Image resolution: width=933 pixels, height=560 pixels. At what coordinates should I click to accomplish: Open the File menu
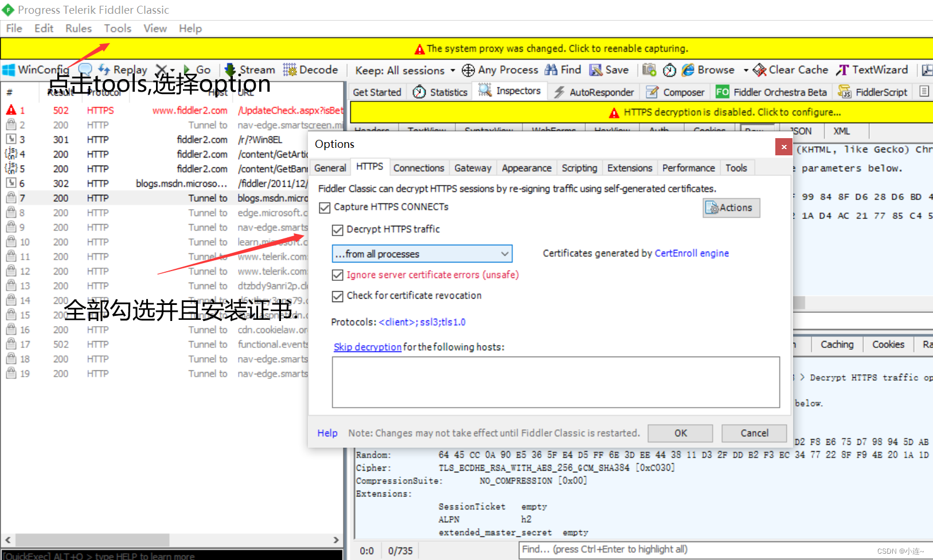coord(14,28)
